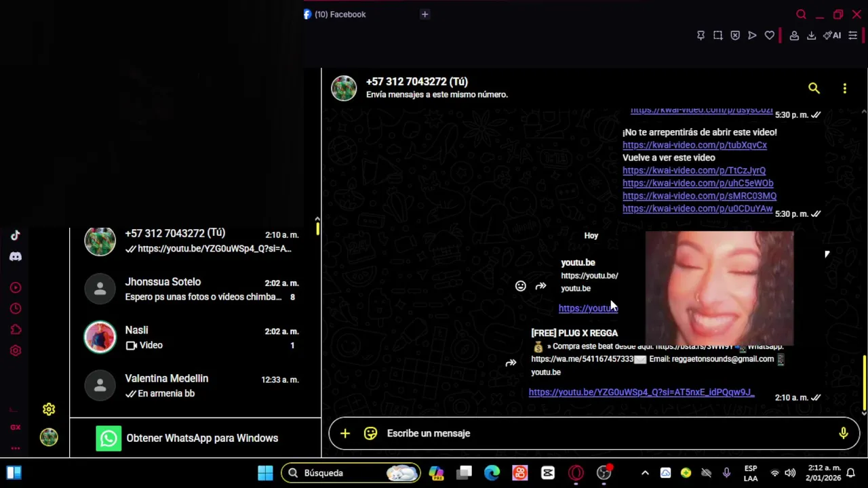
Task: Open Discord from the Opera GX sidebar
Action: (16, 257)
